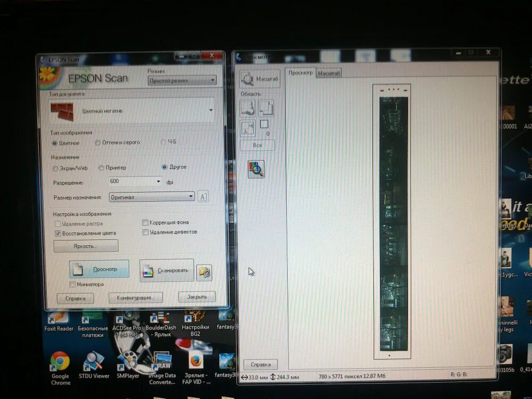Open ACDSee Pro 7 desktop shortcut
The image size is (532, 399).
[x=127, y=325]
